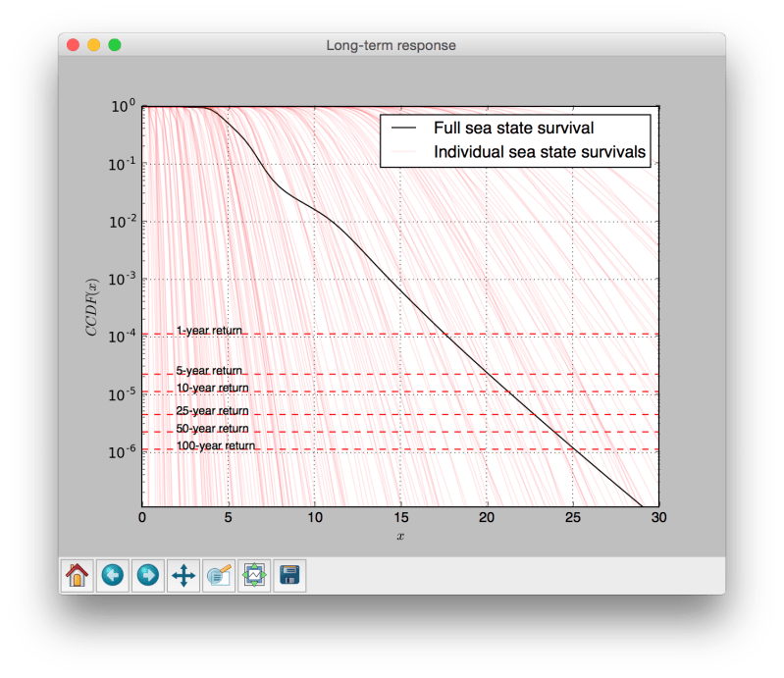Click the x-axis tick label 10
The height and width of the screenshot is (678, 784).
tap(315, 517)
